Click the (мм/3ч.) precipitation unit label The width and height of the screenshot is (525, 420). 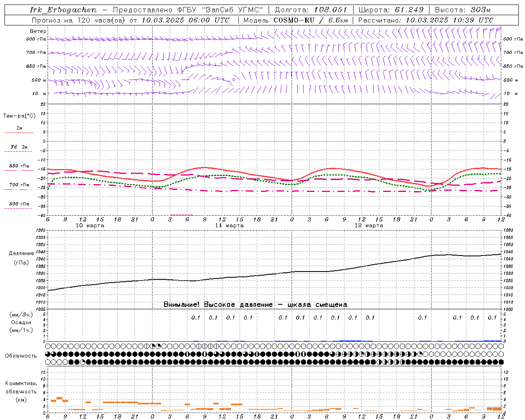(21, 315)
